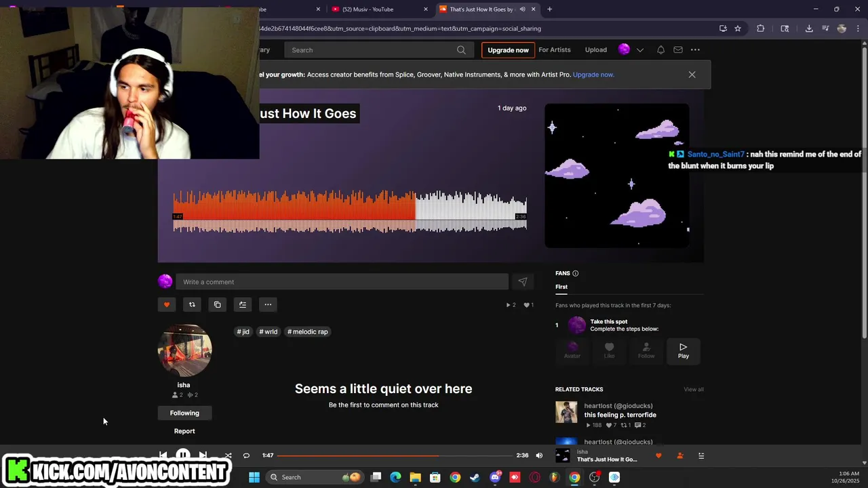
Task: Open notifications bell
Action: pos(660,49)
